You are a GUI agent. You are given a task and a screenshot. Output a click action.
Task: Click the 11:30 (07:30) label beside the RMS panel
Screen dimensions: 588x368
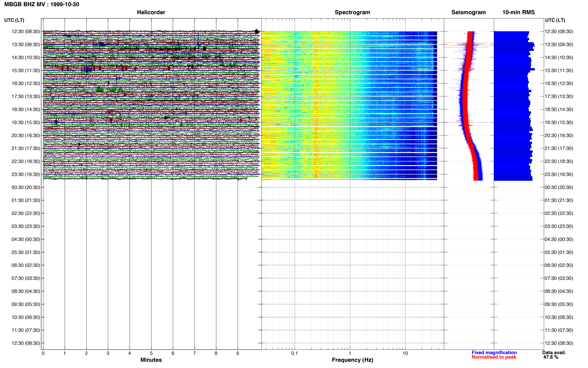(559, 330)
